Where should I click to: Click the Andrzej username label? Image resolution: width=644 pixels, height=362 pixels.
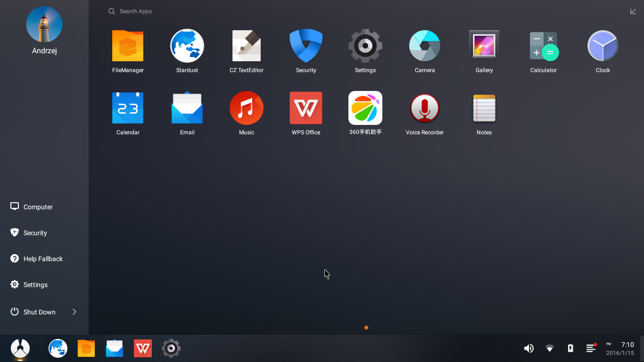(x=44, y=51)
